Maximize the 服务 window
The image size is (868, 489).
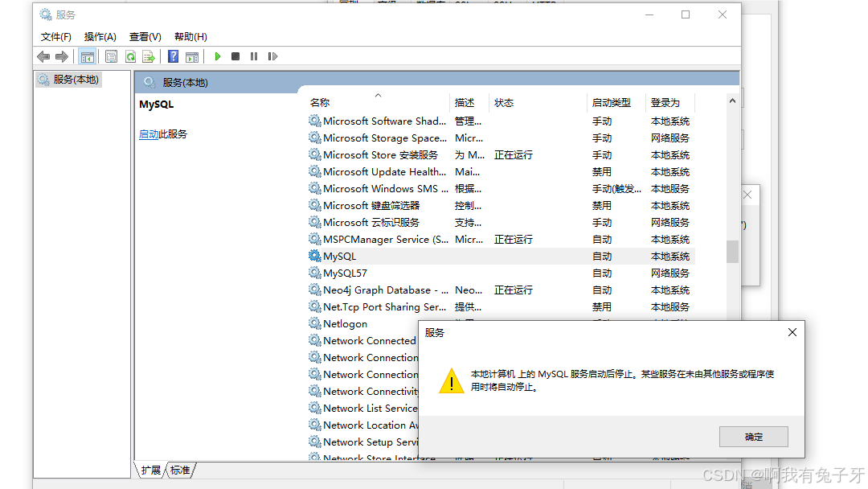(x=686, y=14)
